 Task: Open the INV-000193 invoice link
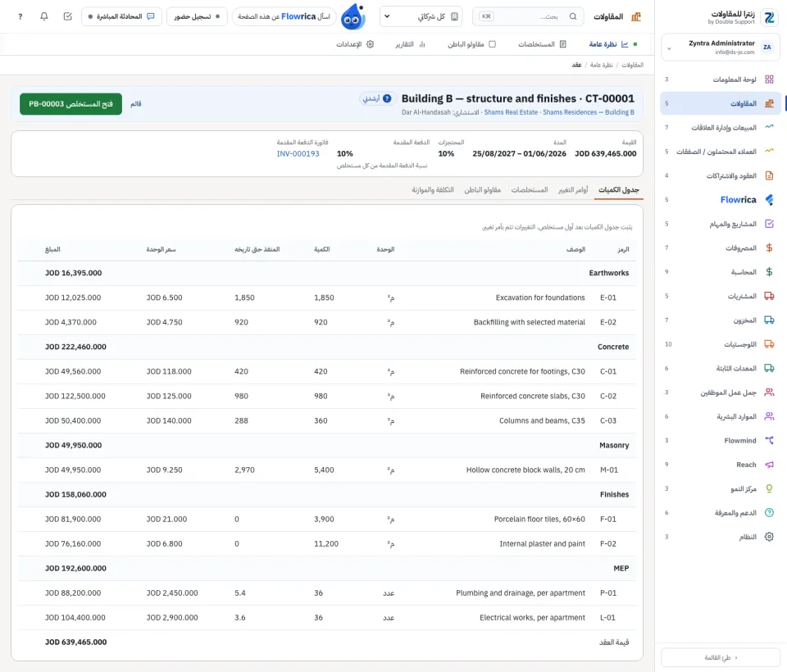pos(298,153)
